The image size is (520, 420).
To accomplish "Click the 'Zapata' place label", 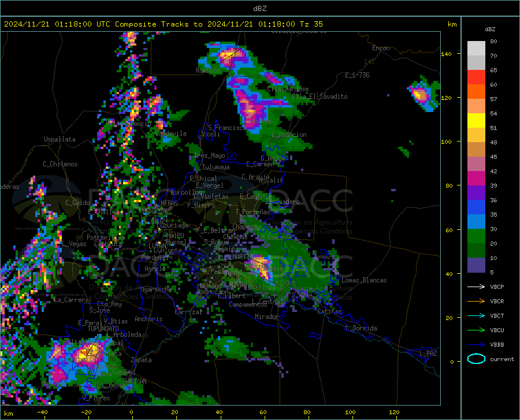I will (142, 360).
